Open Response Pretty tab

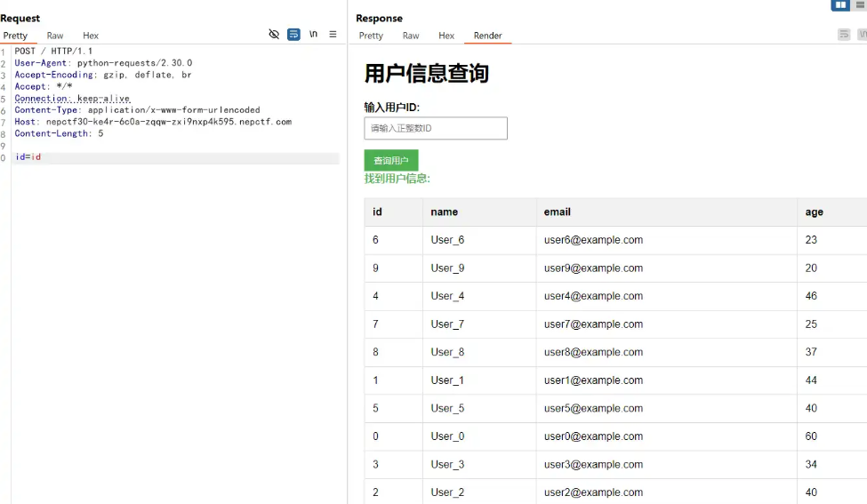click(371, 36)
